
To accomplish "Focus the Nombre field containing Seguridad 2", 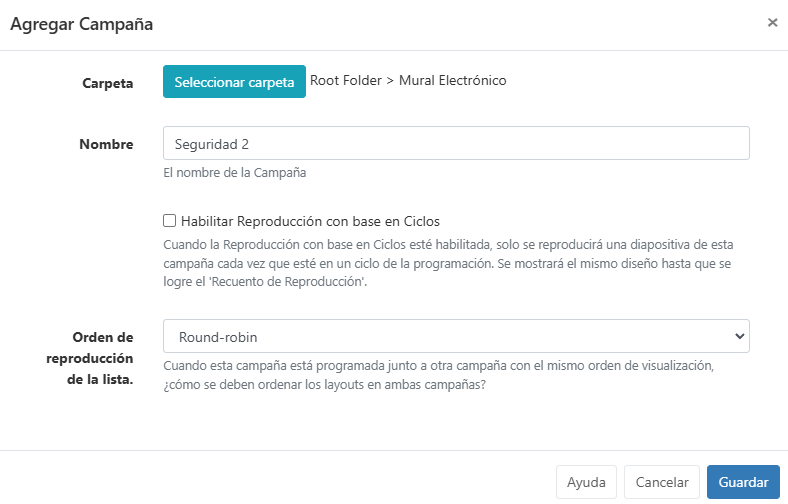I will [456, 143].
